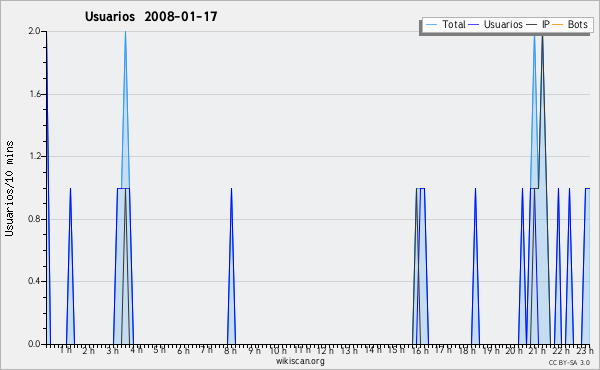Click the '21 h' x-axis label

tap(537, 350)
